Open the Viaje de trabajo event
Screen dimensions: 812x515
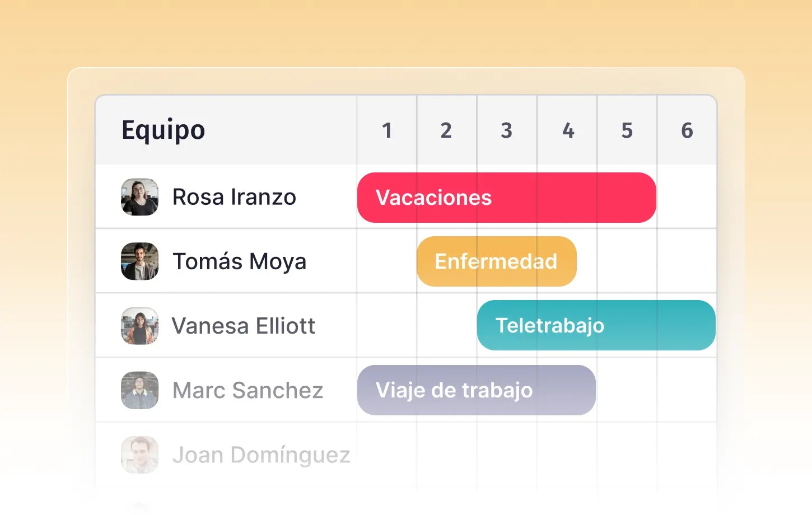(476, 390)
